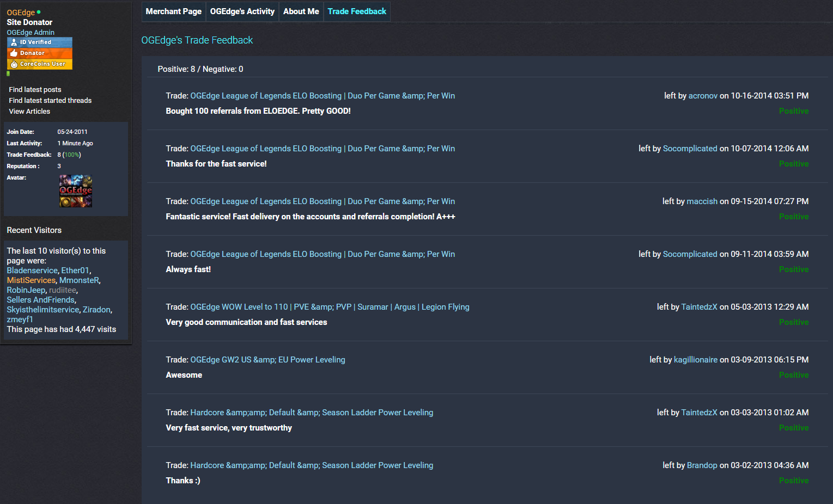
Task: Click the rudiitee visitor link
Action: point(63,290)
